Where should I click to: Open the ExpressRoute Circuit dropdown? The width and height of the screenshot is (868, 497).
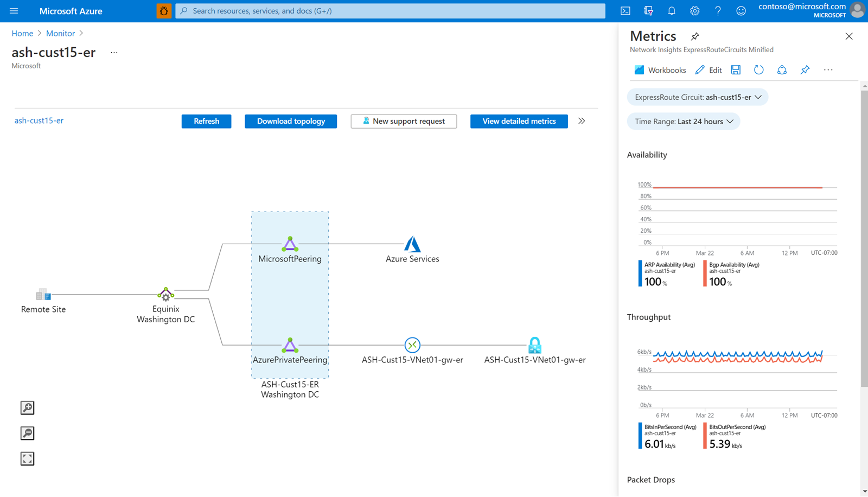tap(698, 97)
